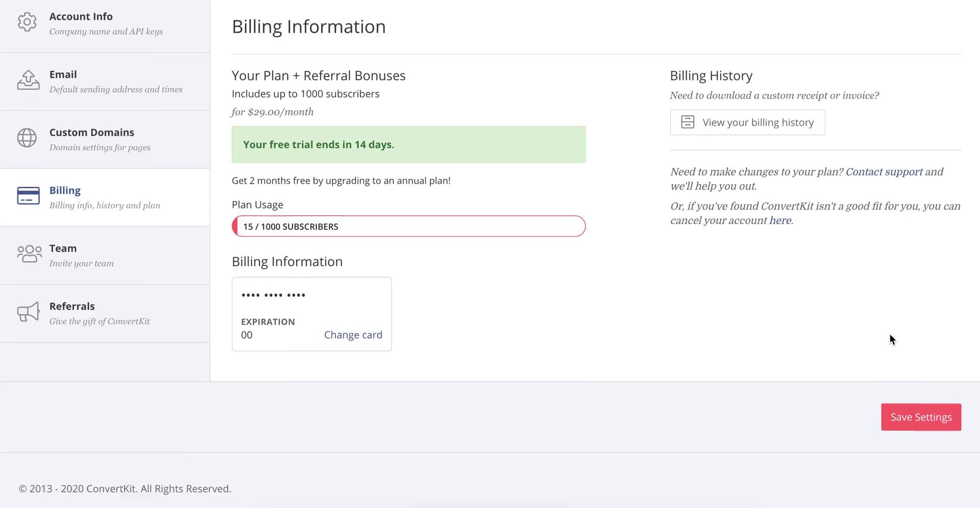Click 'Your Plan + Referral Bonuses' heading
Image resolution: width=980 pixels, height=508 pixels.
(318, 75)
